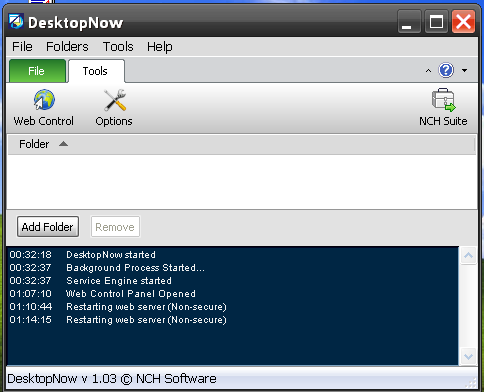Collapse the ribbon with the caret icon

click(x=428, y=71)
